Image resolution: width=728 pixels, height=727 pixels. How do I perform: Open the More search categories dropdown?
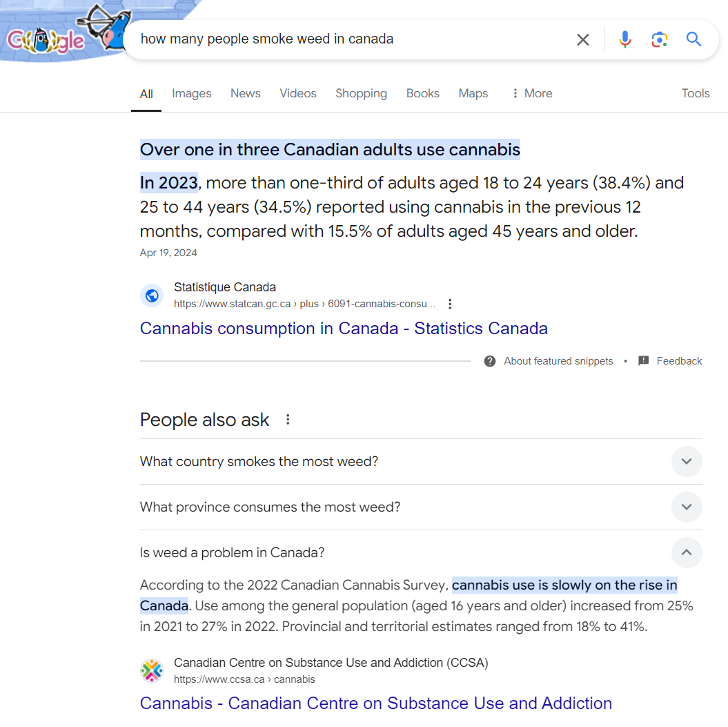[x=532, y=93]
